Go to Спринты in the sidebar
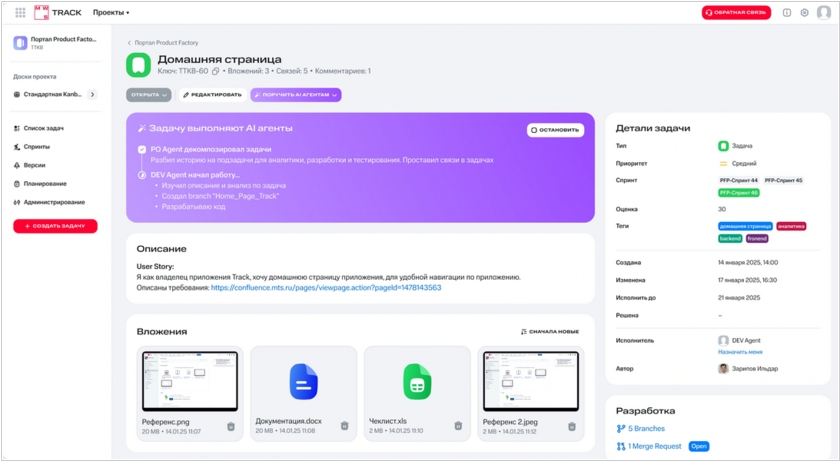 tap(36, 147)
